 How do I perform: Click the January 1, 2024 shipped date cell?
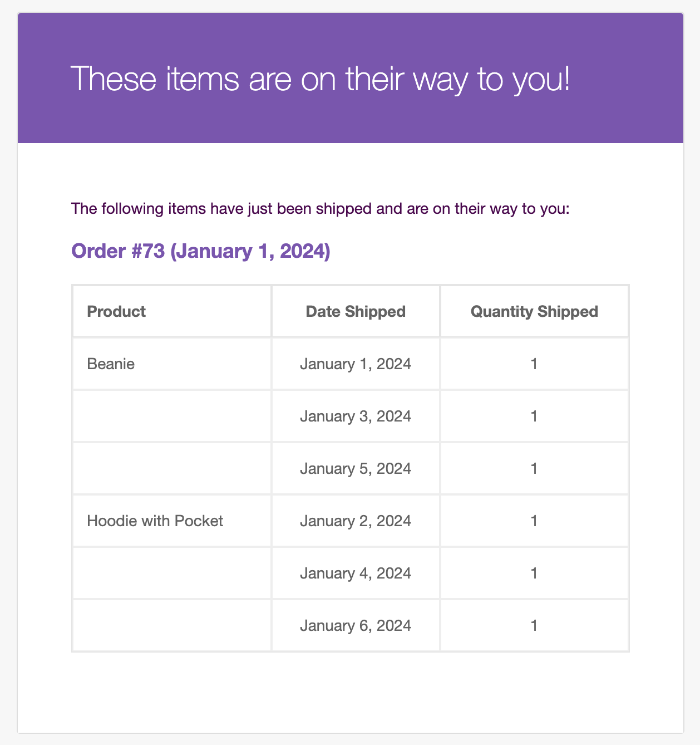356,364
